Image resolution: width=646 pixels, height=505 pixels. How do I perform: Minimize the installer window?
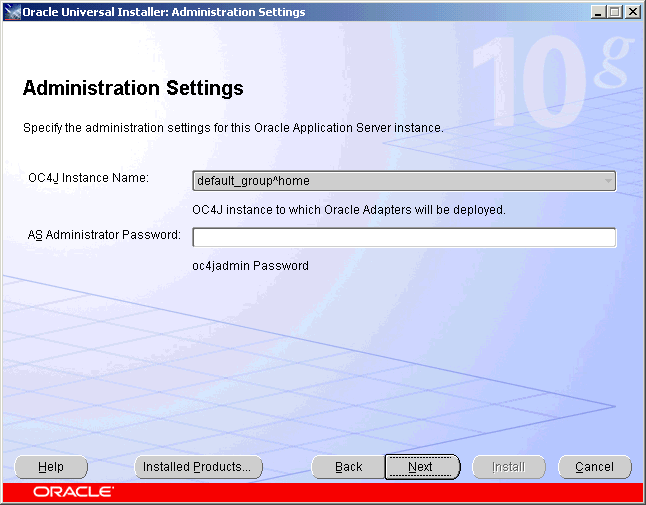pos(598,12)
